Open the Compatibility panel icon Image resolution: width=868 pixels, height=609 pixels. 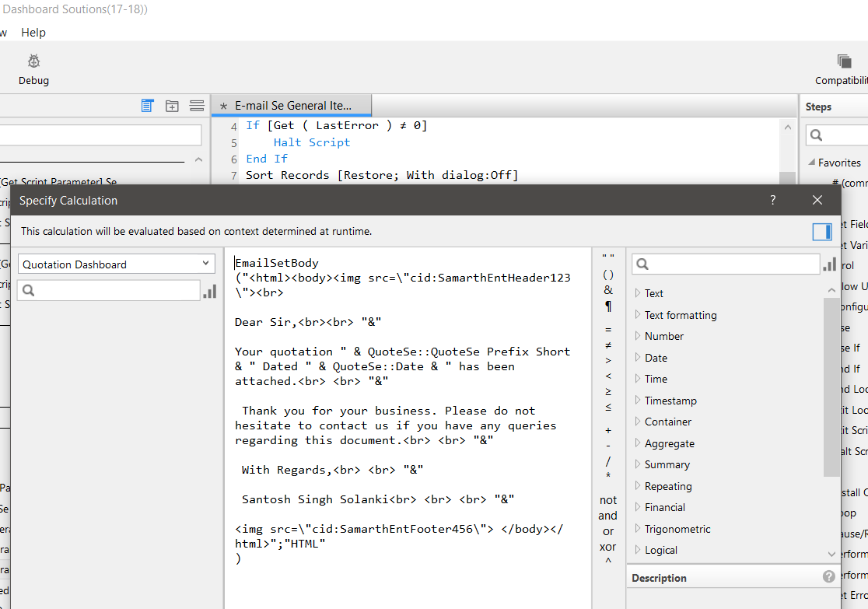pyautogui.click(x=844, y=61)
